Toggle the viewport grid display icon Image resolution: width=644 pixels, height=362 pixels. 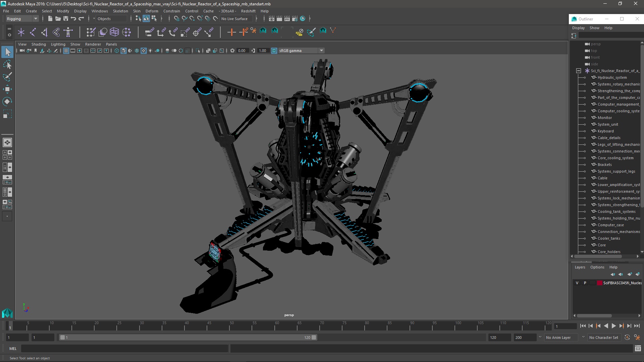click(x=66, y=51)
